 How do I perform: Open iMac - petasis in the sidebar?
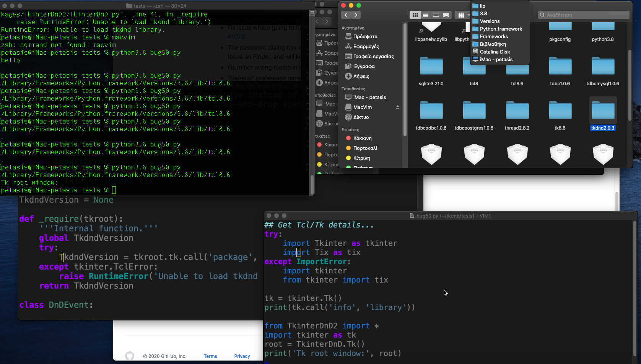pos(366,97)
